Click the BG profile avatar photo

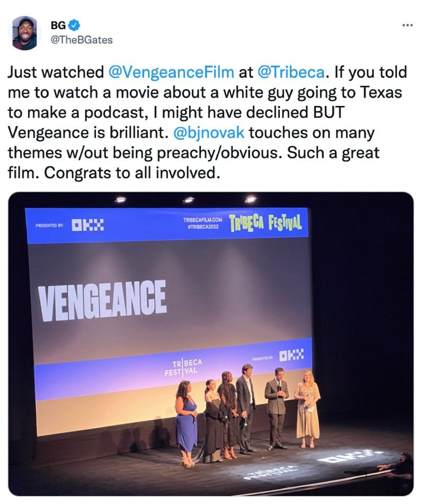(x=25, y=33)
